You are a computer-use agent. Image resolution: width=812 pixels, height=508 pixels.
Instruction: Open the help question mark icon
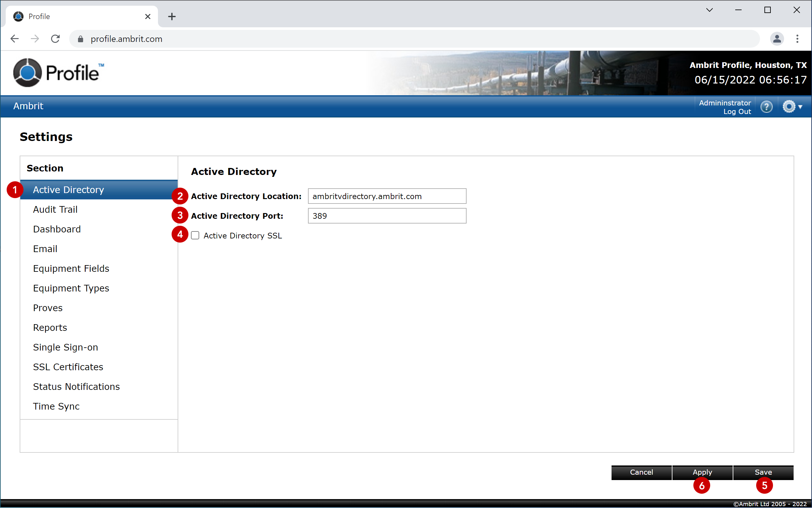766,107
